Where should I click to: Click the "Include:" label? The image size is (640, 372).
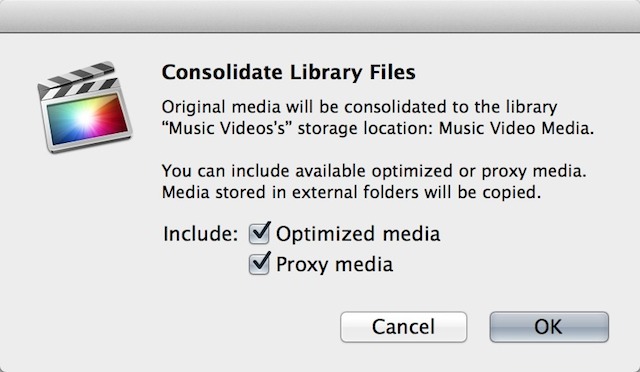pos(200,234)
